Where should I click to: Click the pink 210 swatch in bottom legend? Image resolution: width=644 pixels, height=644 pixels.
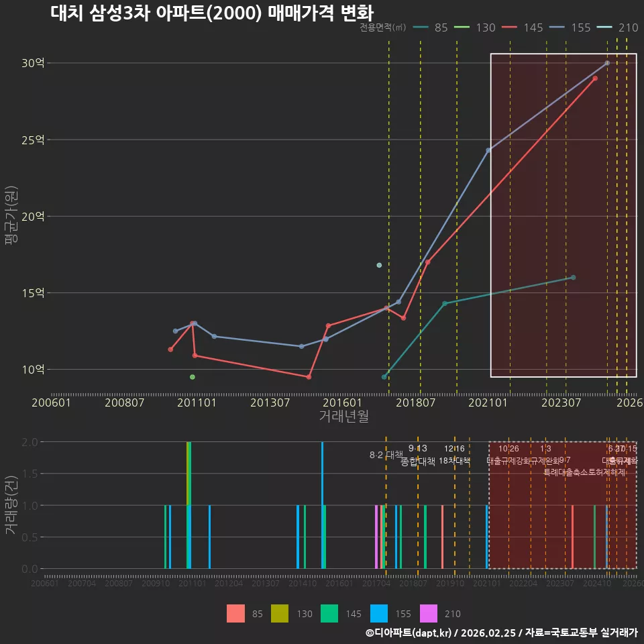(429, 613)
